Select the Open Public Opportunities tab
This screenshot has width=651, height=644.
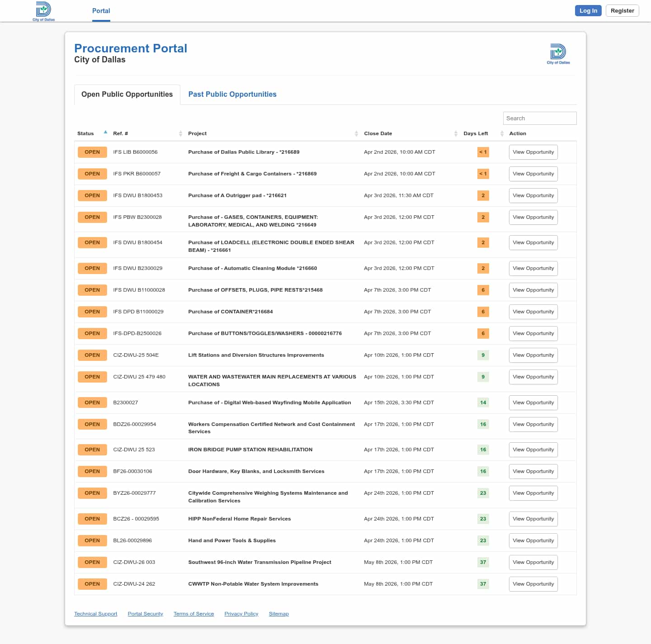127,94
